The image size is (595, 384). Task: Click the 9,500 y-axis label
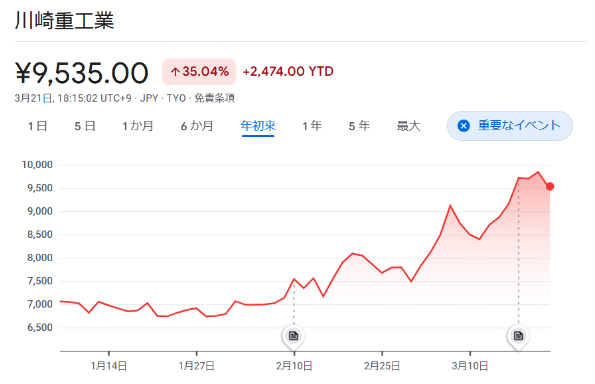[x=39, y=188]
